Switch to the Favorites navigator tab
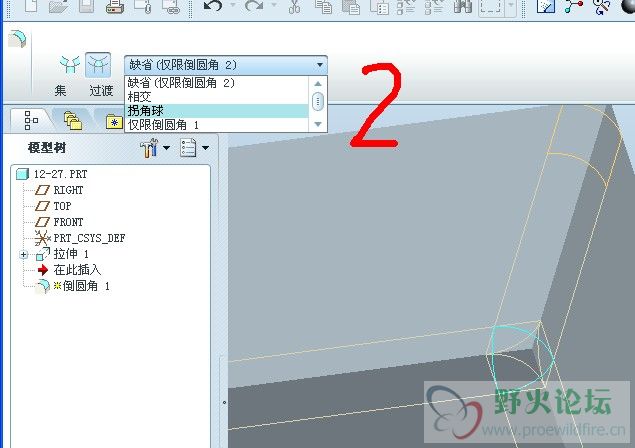 [114, 122]
